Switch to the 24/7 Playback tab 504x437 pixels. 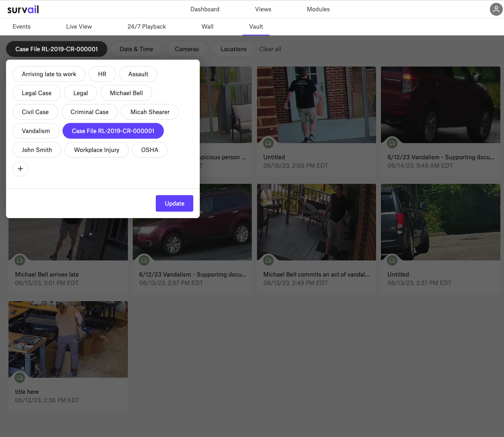pos(146,27)
